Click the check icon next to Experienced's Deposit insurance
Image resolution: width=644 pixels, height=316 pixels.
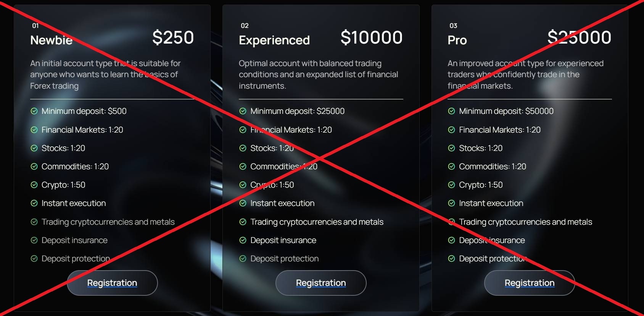click(242, 240)
